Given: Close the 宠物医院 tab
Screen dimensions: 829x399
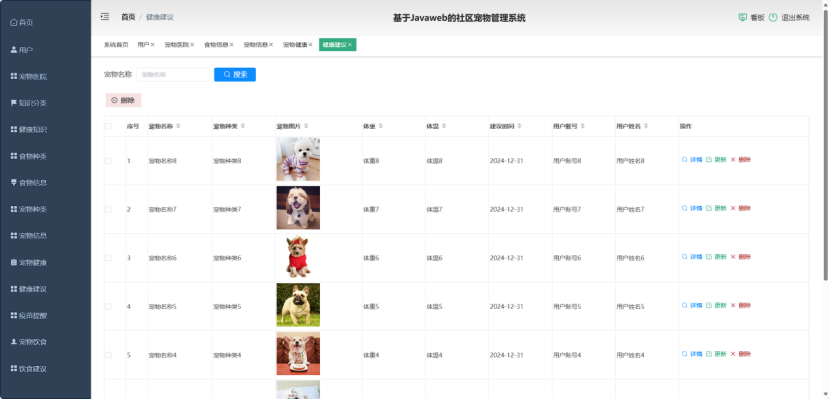Looking at the screenshot, I should click(x=192, y=45).
